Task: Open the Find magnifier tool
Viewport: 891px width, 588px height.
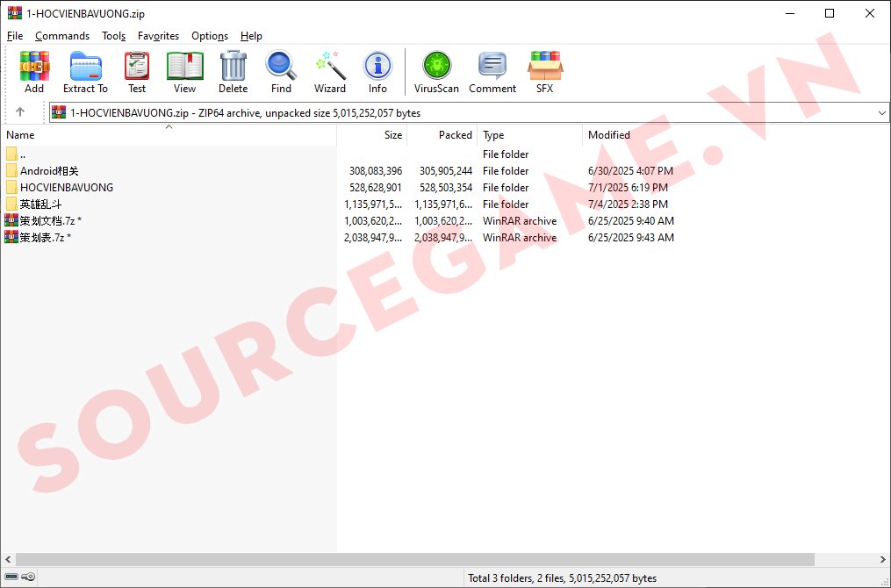Action: (281, 71)
